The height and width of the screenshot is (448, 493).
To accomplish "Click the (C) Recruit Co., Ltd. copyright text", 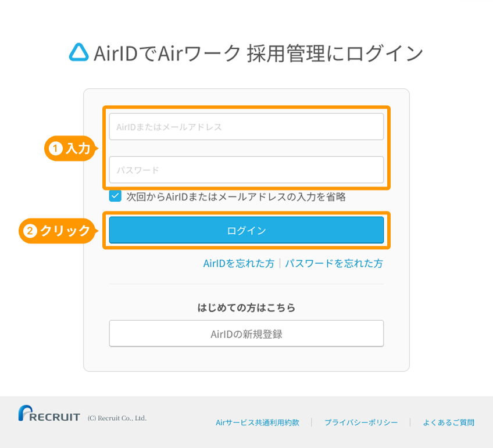I will click(117, 418).
